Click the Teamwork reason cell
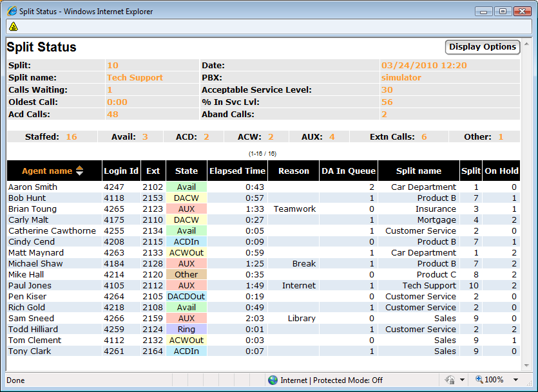 click(294, 209)
